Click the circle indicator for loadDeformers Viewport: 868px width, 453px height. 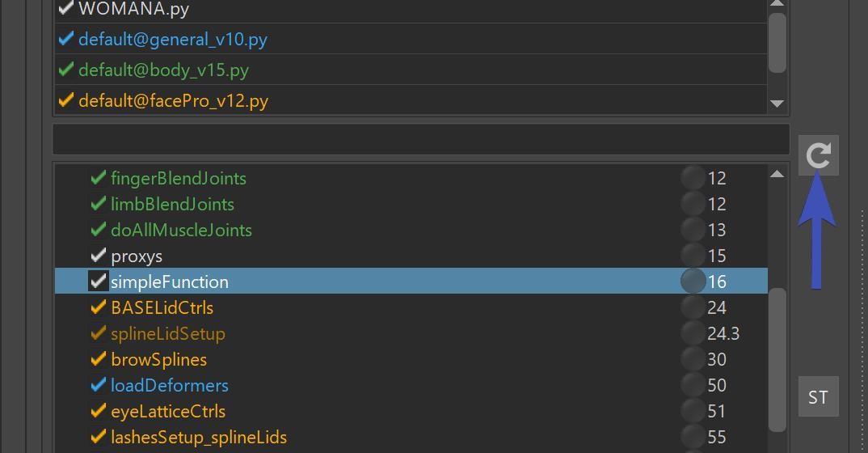point(693,385)
